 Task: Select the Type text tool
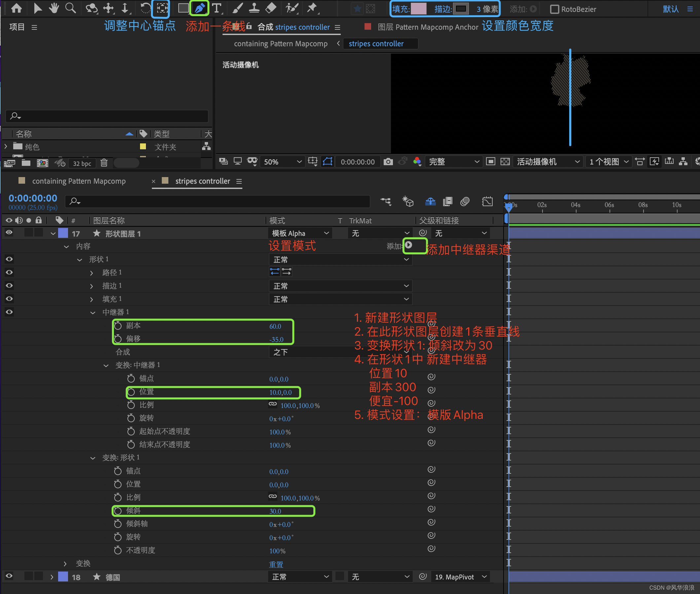[217, 8]
